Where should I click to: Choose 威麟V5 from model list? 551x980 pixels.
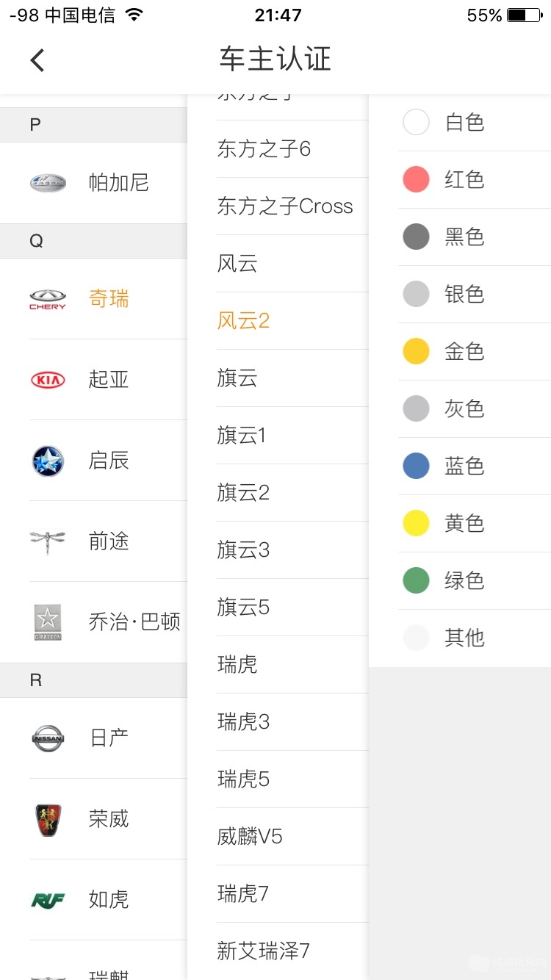click(x=278, y=837)
